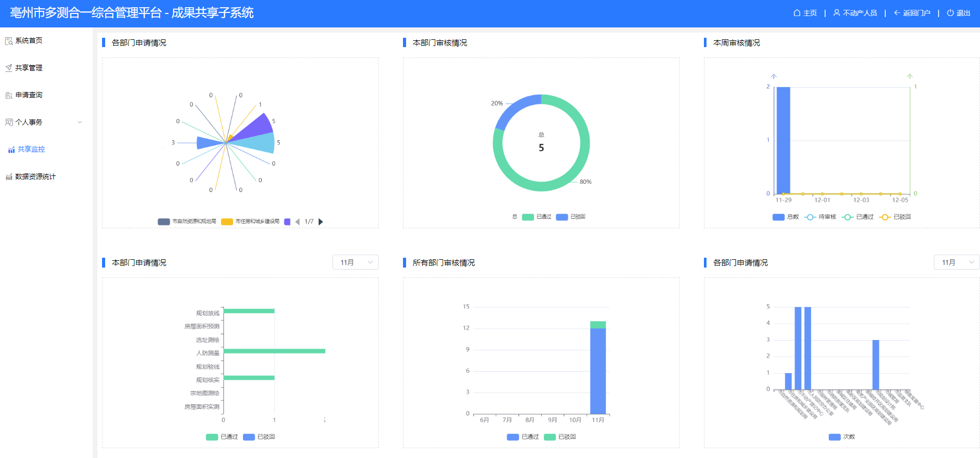Open the 11月 dropdown for 各部门申请情况 bar chart
The height and width of the screenshot is (458, 980).
[956, 262]
